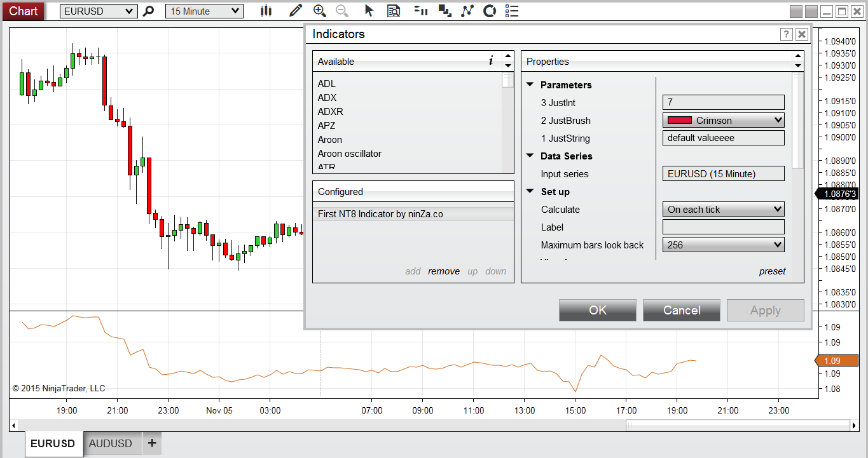This screenshot has width=868, height=458.
Task: Click the Chart Trader bars toolbar icon
Action: (x=420, y=11)
